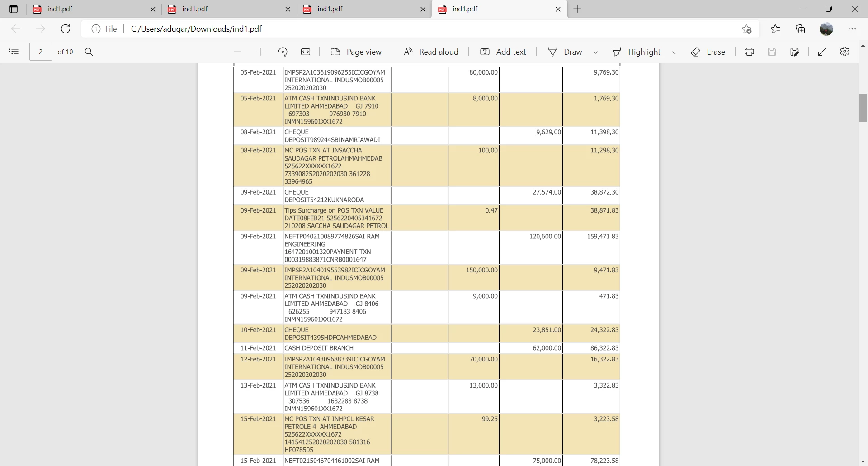This screenshot has height=466, width=868.
Task: Close the second ind1.pdf tab
Action: (288, 9)
